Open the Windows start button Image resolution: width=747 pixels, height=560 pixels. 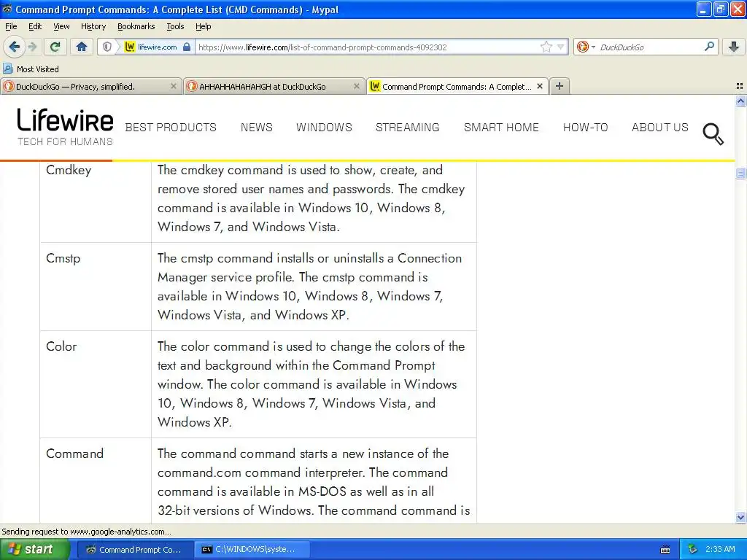click(35, 549)
